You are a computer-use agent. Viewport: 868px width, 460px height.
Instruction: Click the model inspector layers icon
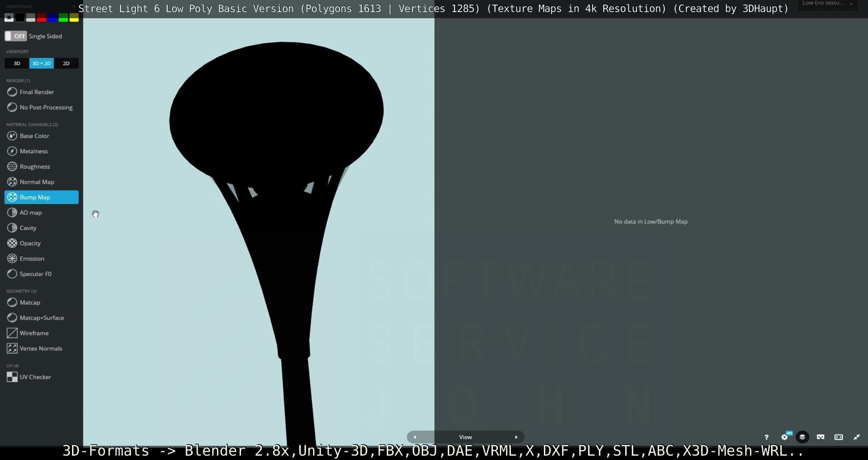(x=802, y=437)
